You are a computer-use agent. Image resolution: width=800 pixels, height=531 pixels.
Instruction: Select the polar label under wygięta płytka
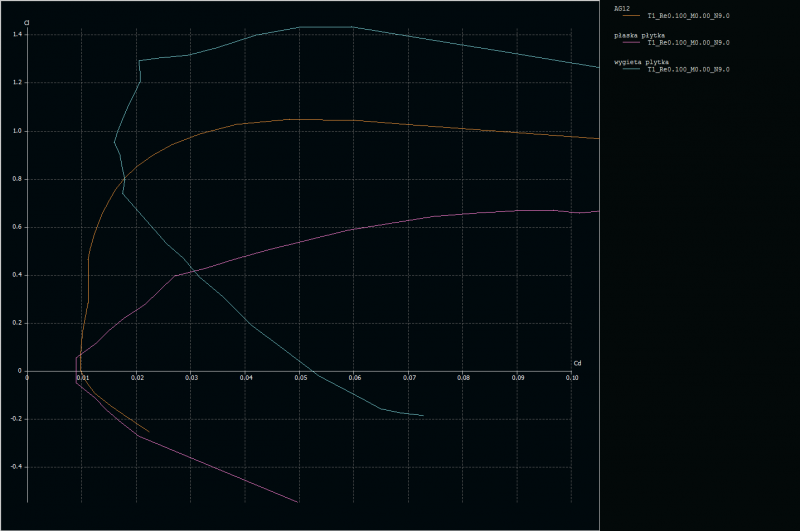[688, 70]
